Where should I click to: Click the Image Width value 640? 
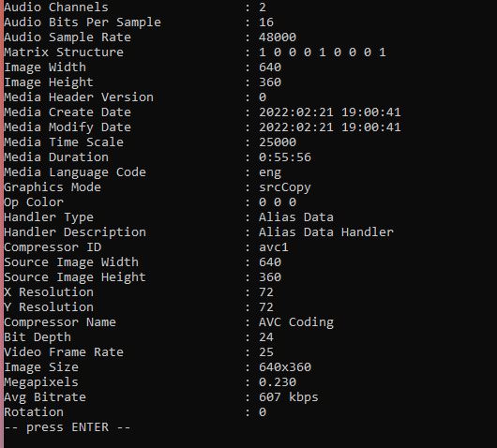270,67
